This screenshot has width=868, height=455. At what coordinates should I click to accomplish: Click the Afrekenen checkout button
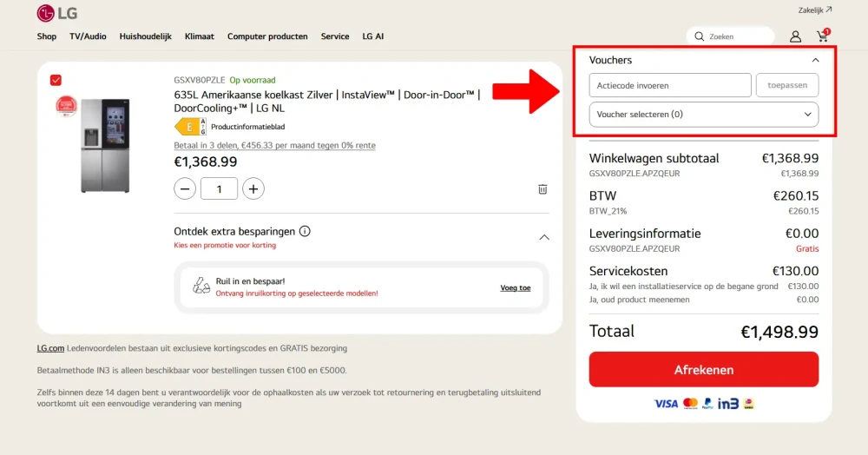[703, 370]
